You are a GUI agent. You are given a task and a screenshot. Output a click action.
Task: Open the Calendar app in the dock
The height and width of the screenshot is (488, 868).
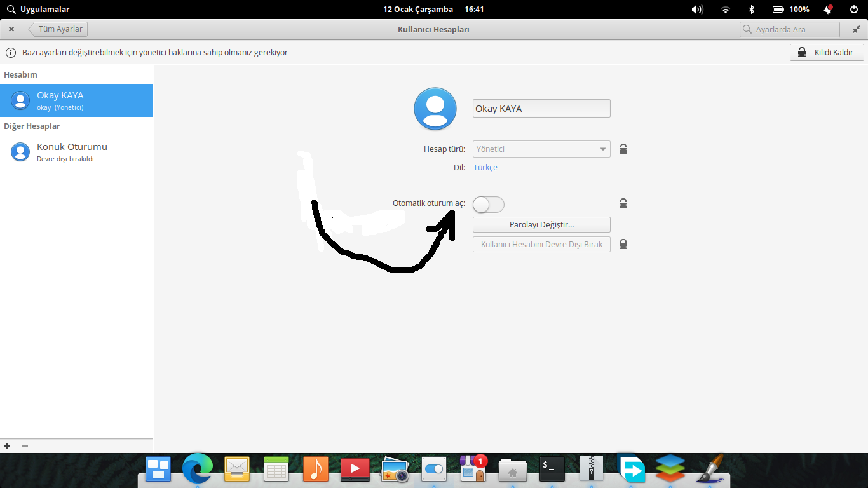276,470
